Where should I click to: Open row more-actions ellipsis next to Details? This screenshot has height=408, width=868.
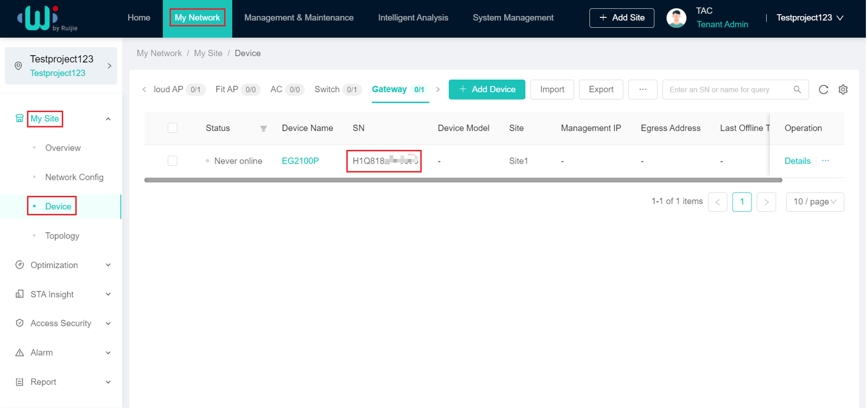point(825,161)
